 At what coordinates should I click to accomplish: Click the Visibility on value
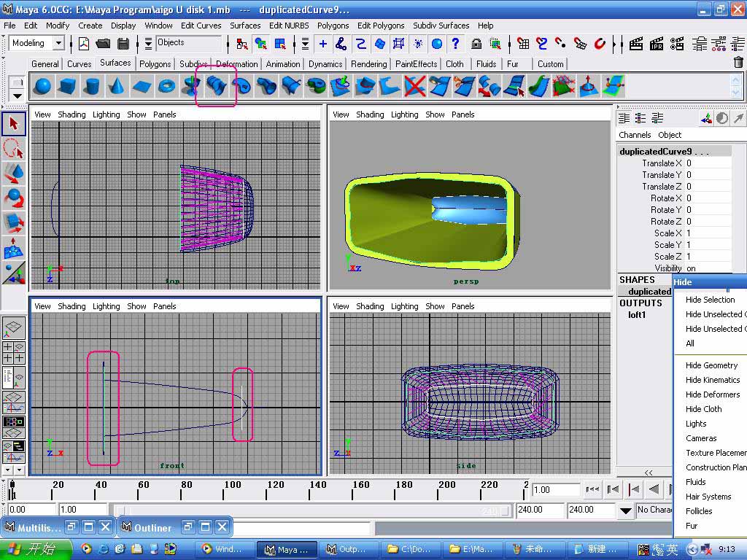point(708,268)
